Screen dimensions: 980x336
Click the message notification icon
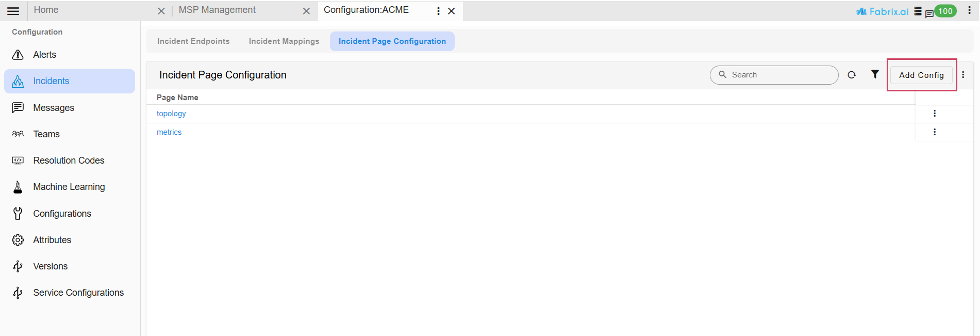(929, 14)
